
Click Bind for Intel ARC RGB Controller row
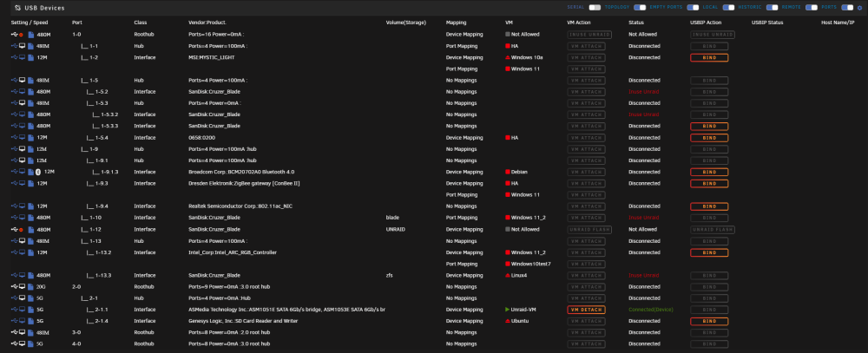(x=709, y=252)
